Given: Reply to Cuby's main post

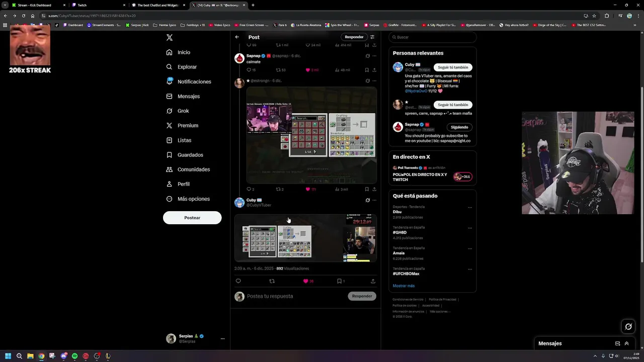Looking at the screenshot, I should click(x=238, y=281).
